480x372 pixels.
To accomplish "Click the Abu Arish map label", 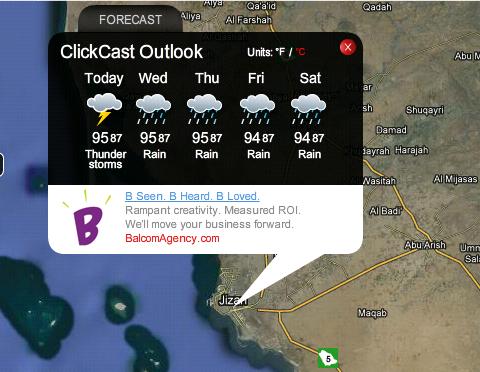I will pos(425,245).
